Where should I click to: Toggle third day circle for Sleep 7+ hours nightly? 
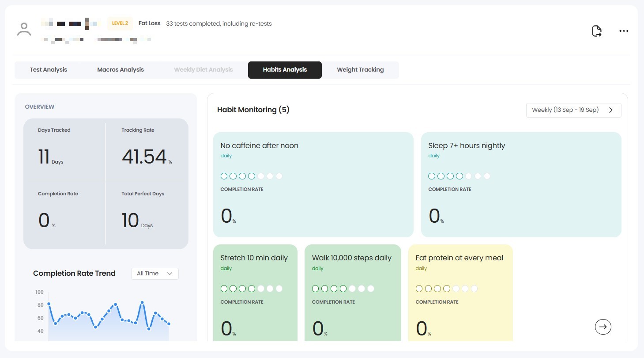[x=450, y=176]
